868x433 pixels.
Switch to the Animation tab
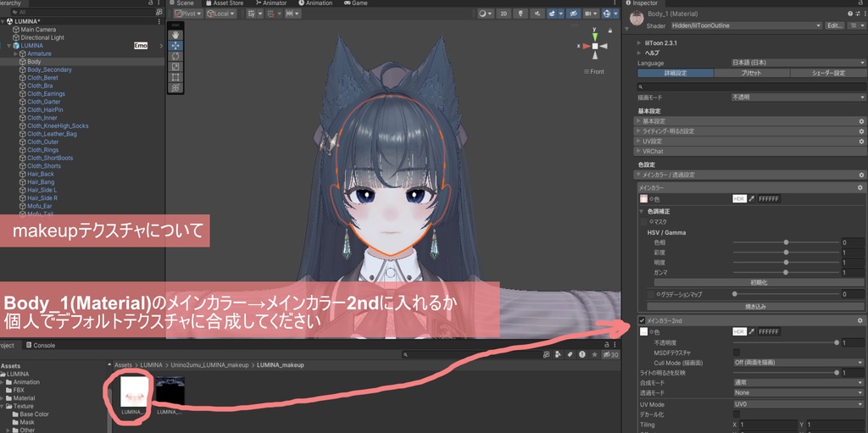(x=315, y=3)
